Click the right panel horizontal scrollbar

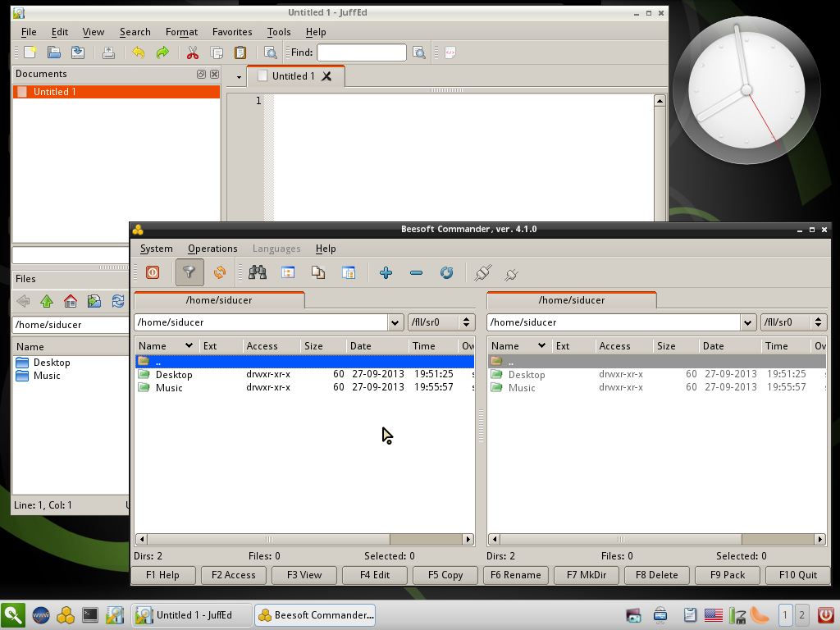[x=657, y=539]
